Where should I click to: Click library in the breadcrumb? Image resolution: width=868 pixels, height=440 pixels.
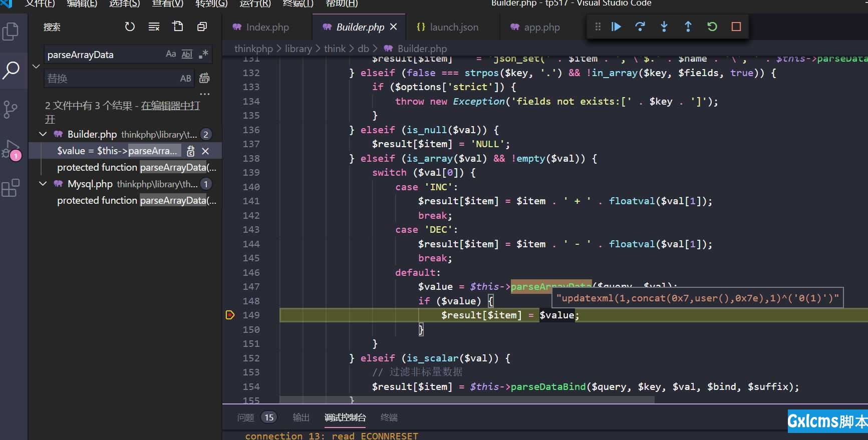coord(299,49)
